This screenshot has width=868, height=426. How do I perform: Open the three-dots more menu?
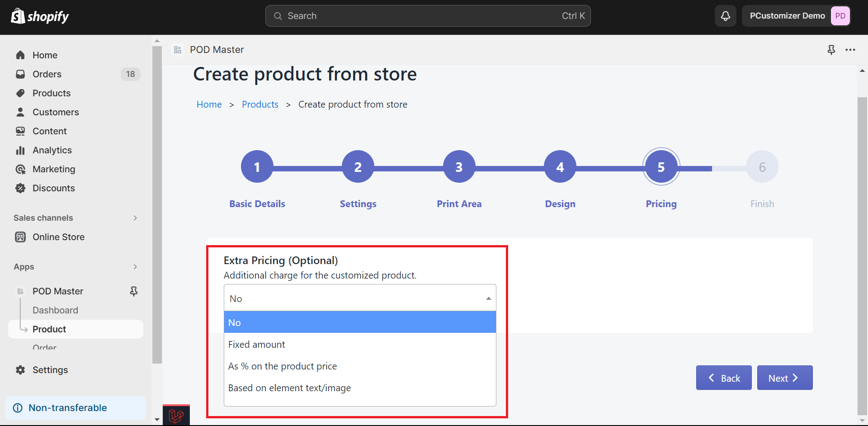850,50
